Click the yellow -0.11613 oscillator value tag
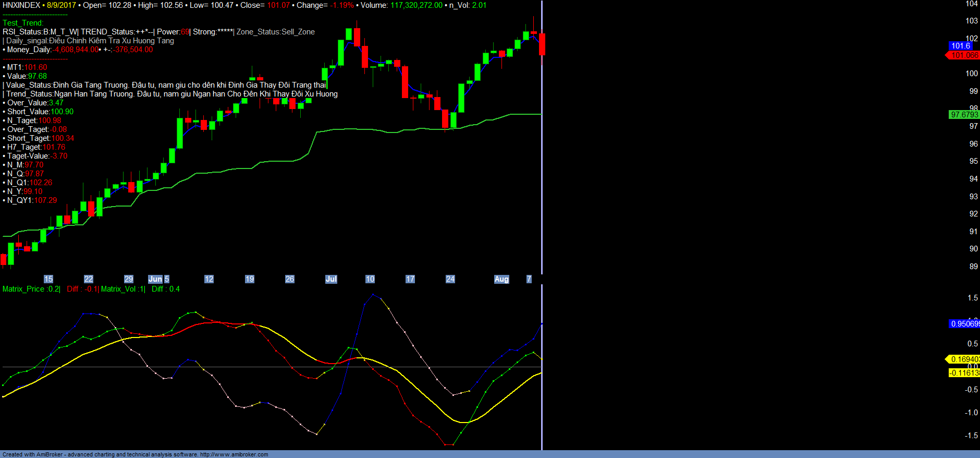Screen dimensions: 980x458 [x=964, y=373]
